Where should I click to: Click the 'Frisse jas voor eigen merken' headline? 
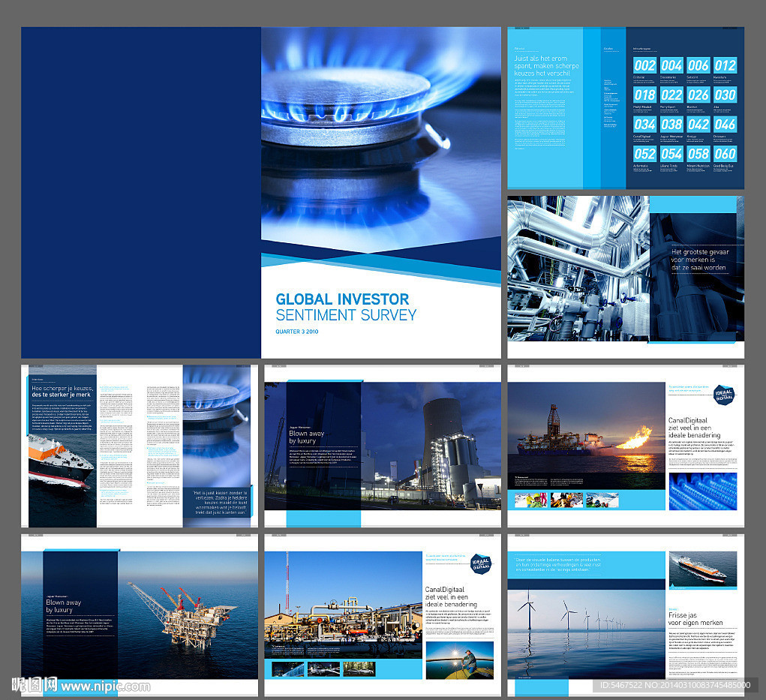click(x=695, y=618)
